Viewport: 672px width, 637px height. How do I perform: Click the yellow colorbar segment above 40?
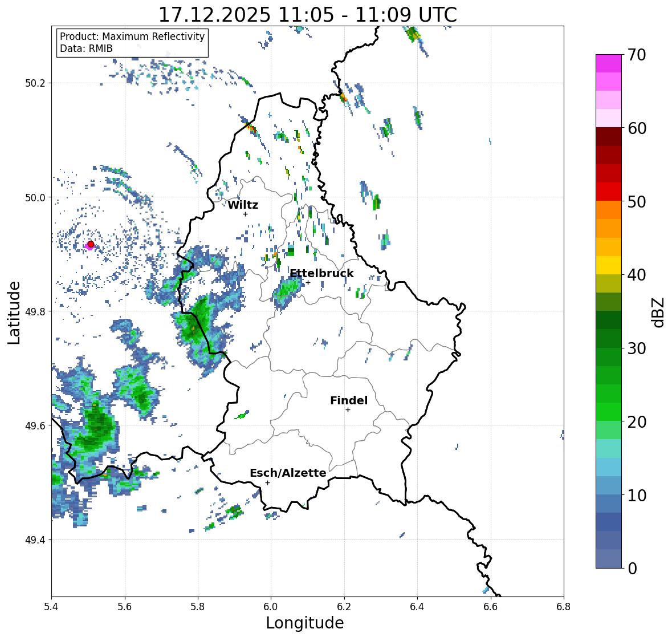609,265
